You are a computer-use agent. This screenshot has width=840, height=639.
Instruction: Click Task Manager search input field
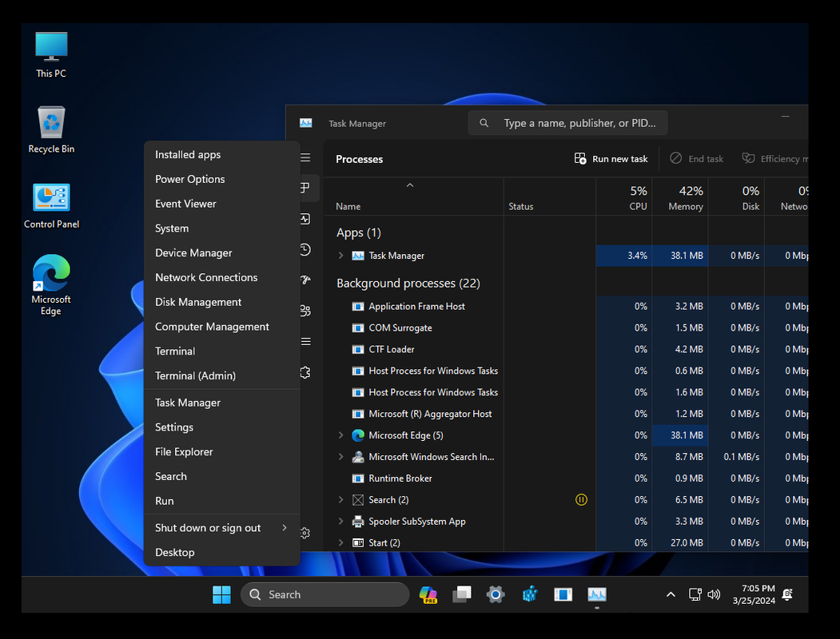point(567,123)
